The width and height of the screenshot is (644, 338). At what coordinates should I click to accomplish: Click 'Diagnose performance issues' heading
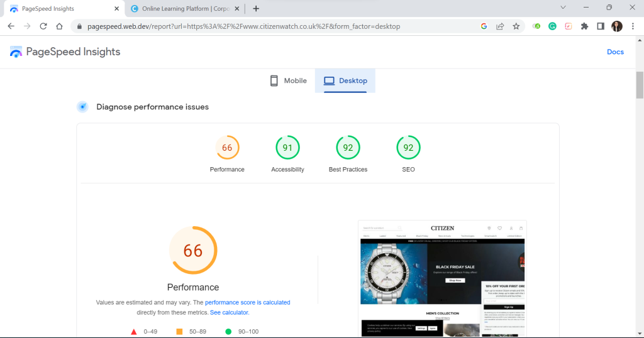(152, 107)
